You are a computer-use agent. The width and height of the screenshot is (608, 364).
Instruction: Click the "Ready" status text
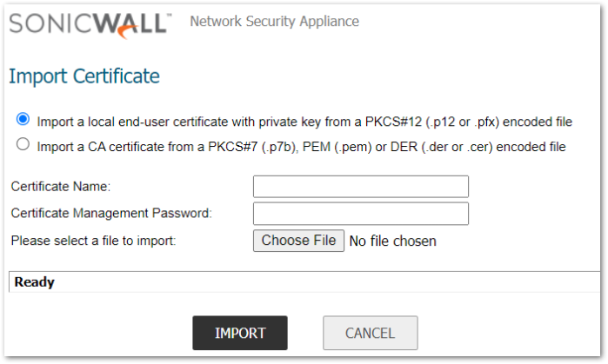pyautogui.click(x=35, y=282)
